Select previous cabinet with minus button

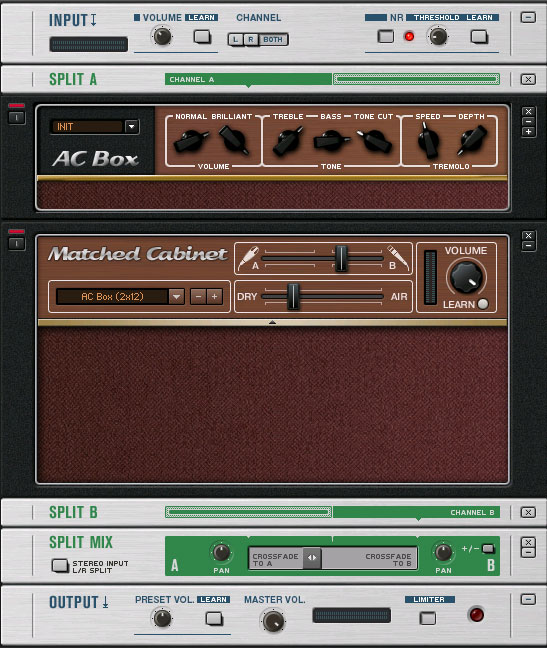199,296
